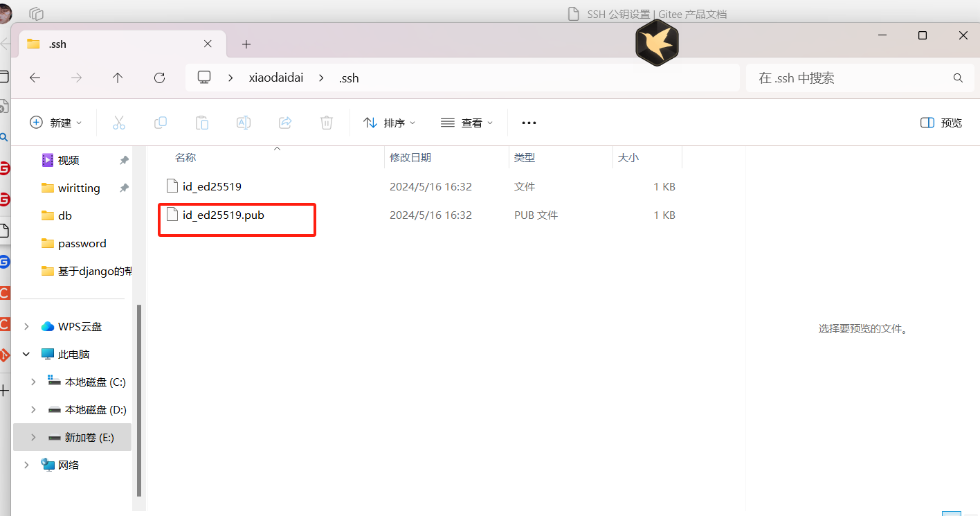The width and height of the screenshot is (980, 516).
Task: Click xiaodaidai in the address path
Action: tap(276, 78)
